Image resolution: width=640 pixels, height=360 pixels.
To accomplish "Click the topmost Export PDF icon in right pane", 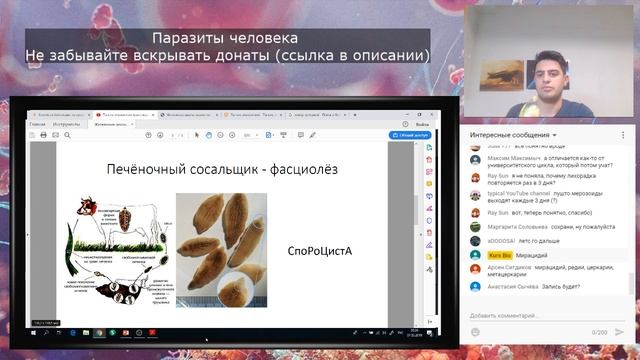I will (x=429, y=147).
